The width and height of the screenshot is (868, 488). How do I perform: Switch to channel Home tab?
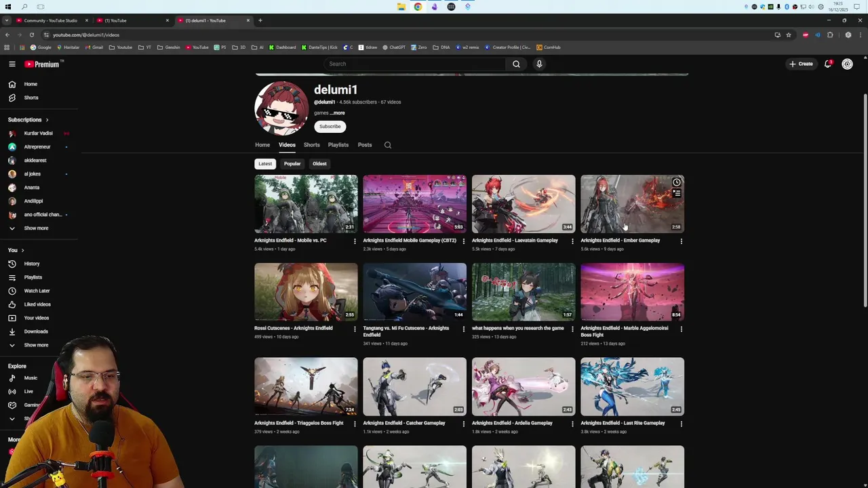coord(262,145)
